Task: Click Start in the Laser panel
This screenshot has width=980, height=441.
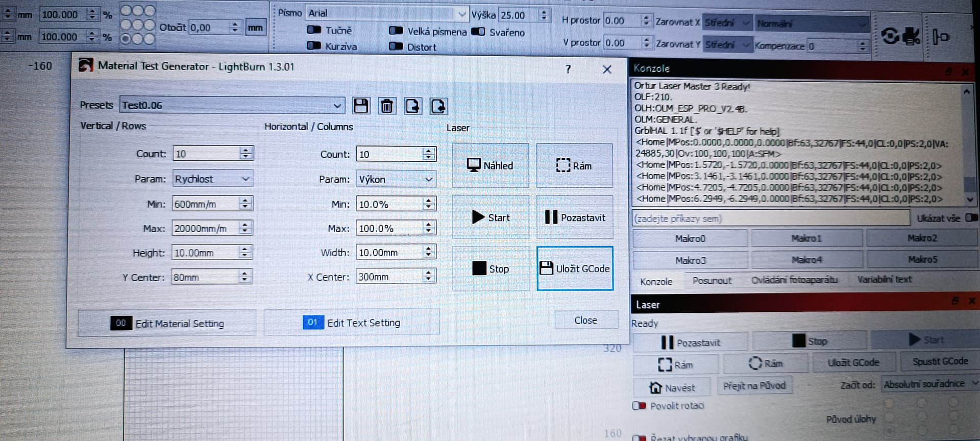Action: click(925, 340)
